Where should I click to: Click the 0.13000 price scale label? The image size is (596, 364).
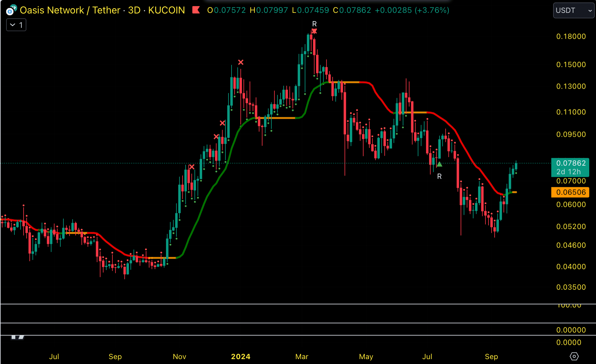(x=571, y=86)
